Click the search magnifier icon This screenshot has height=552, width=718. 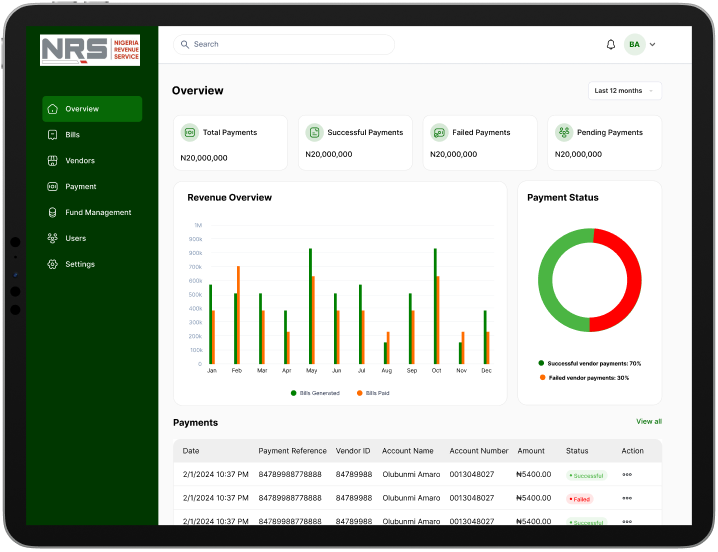[185, 44]
